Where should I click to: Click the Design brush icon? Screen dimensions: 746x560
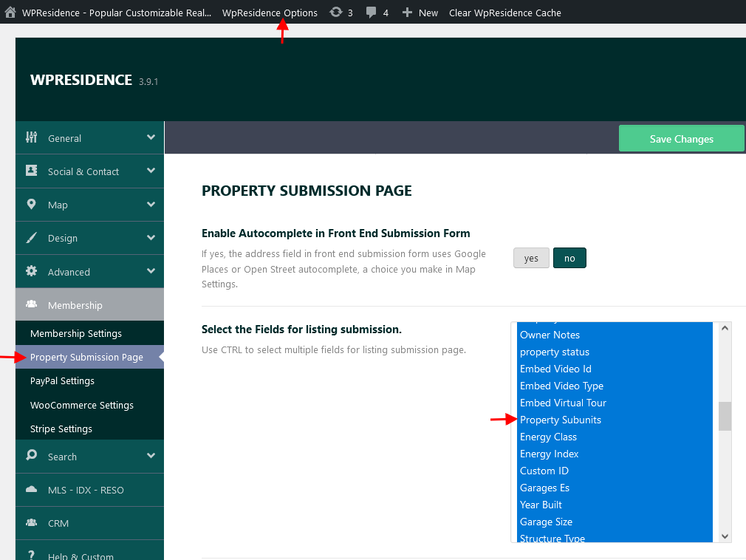32,237
